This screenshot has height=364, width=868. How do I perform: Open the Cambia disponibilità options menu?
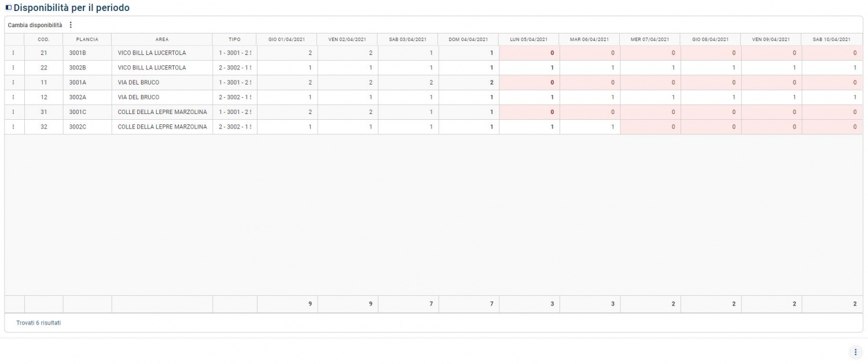71,25
